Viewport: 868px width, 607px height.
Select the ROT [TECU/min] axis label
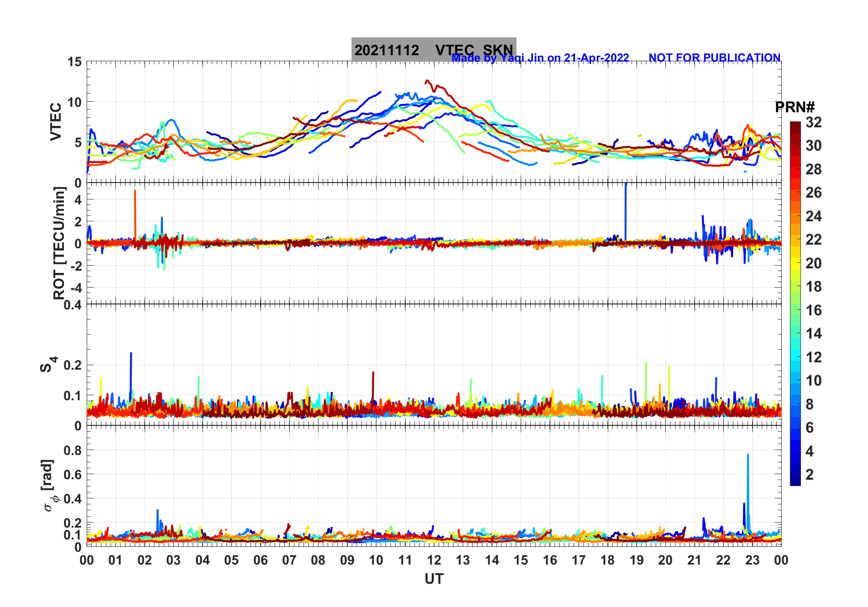59,243
